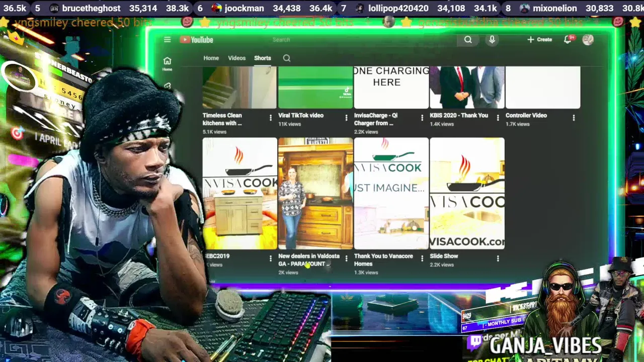The height and width of the screenshot is (362, 644).
Task: Open the Timeless Clean kitchens video title
Action: pyautogui.click(x=222, y=119)
